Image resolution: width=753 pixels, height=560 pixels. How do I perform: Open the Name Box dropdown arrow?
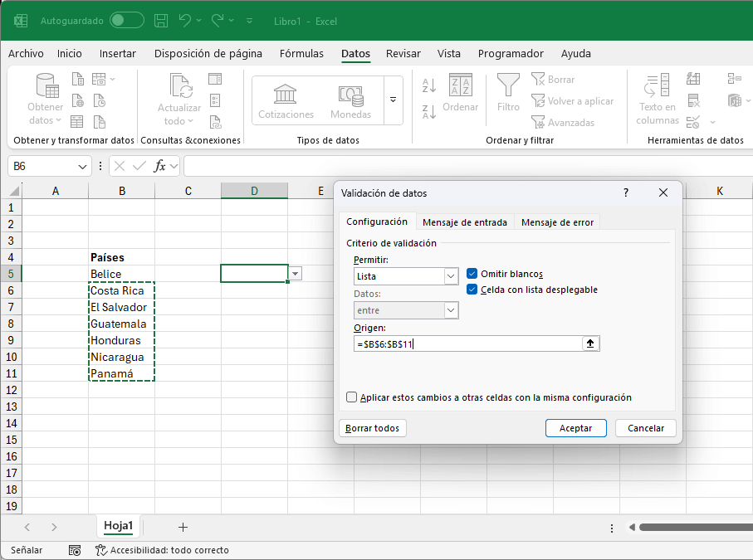point(82,167)
